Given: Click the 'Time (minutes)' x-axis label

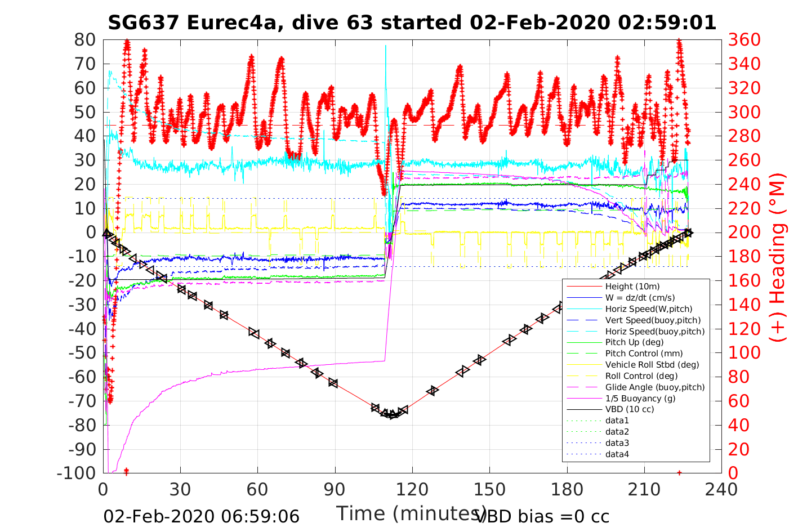Looking at the screenshot, I should click(x=412, y=513).
